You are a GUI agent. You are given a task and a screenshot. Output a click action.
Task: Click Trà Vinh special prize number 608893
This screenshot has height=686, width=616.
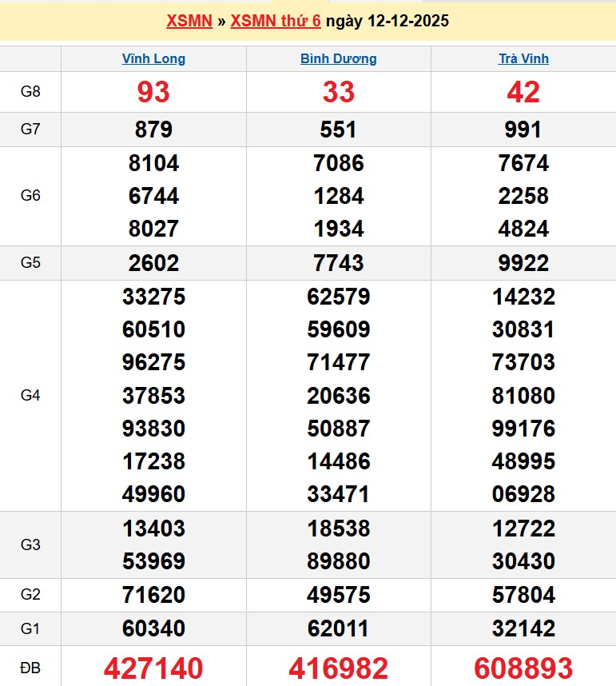pos(523,668)
